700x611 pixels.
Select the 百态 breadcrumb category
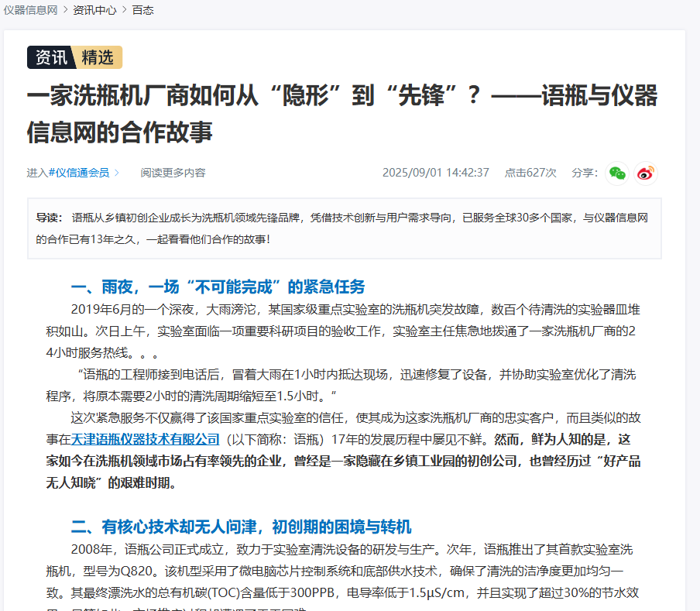pos(142,10)
